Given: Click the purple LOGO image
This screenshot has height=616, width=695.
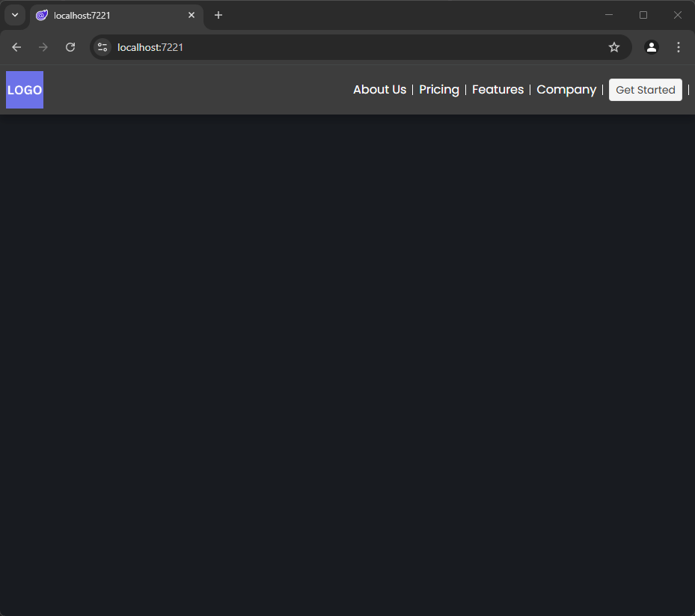Looking at the screenshot, I should [x=25, y=90].
